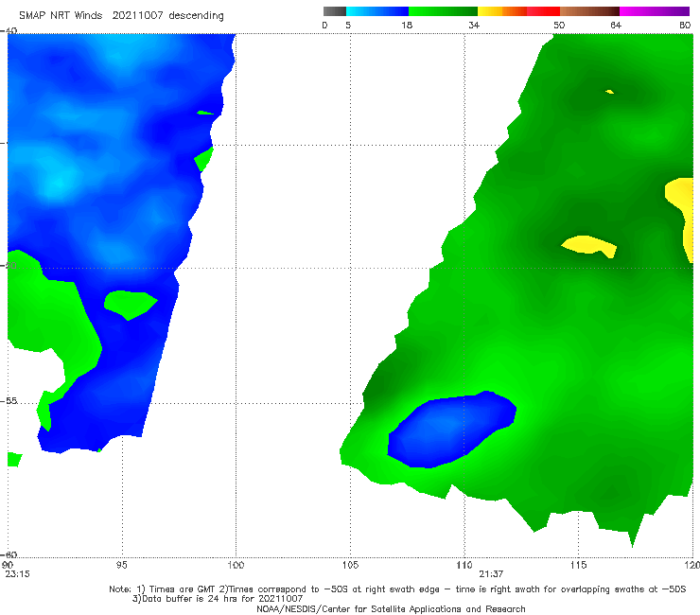Click the "NOAA/NESDIS/Center for Satellite Applications" credit line
Viewport: 700px width, 615px height.
(x=391, y=608)
